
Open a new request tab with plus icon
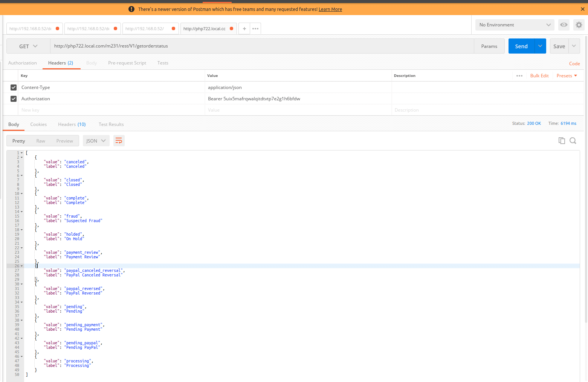(244, 28)
